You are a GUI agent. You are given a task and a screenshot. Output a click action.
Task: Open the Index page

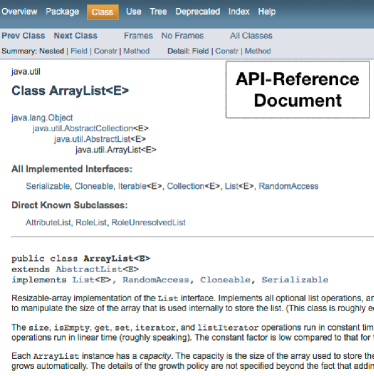coord(239,12)
